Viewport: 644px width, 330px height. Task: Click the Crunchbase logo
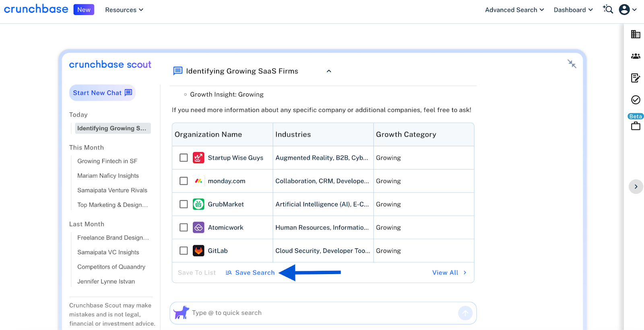pyautogui.click(x=36, y=9)
